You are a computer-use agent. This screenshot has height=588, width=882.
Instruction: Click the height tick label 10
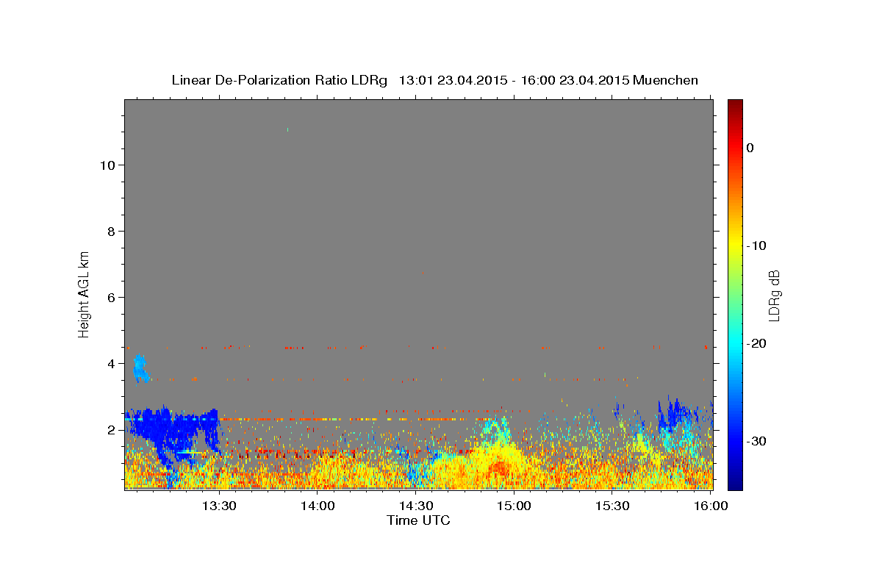pyautogui.click(x=108, y=165)
